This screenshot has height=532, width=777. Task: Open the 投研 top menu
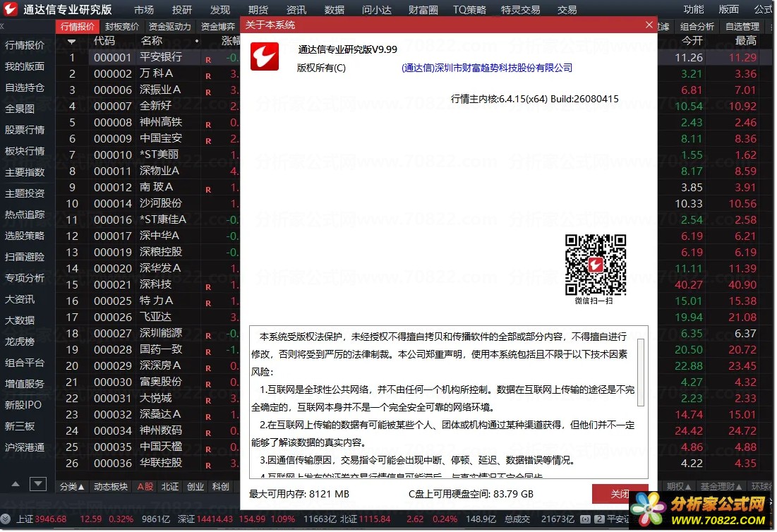coord(182,9)
